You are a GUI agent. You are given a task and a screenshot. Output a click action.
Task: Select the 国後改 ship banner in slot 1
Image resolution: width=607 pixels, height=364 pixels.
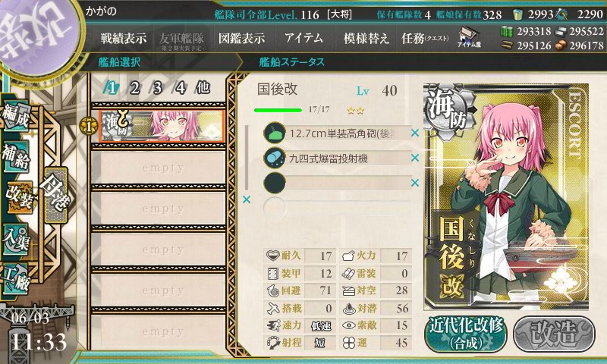click(162, 127)
